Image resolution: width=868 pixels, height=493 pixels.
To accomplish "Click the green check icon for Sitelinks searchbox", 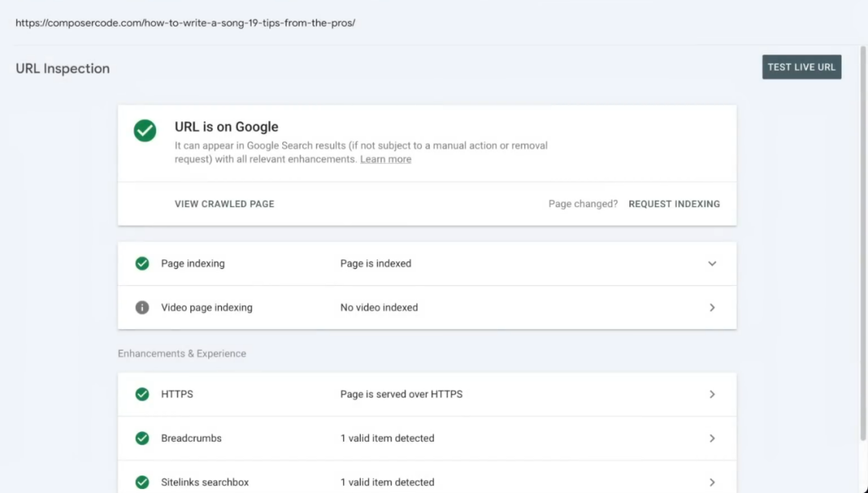I will click(x=142, y=483).
